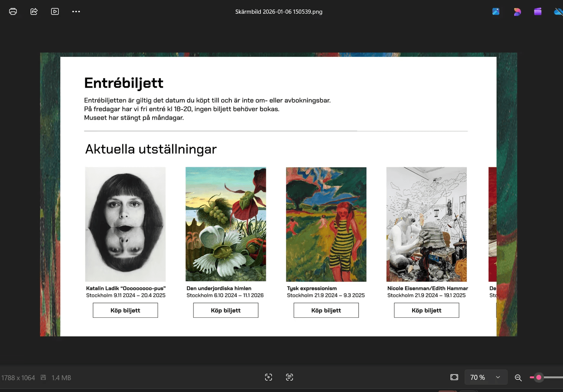Image resolution: width=563 pixels, height=392 pixels.
Task: Click Köp biljett under Den underjordiska himlen
Action: pyautogui.click(x=226, y=310)
